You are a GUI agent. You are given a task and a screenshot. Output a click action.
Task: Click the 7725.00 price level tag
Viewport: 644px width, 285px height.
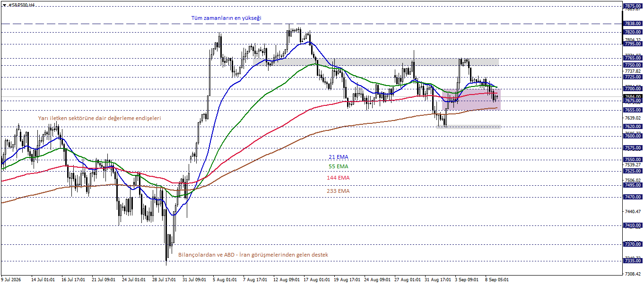(633, 77)
